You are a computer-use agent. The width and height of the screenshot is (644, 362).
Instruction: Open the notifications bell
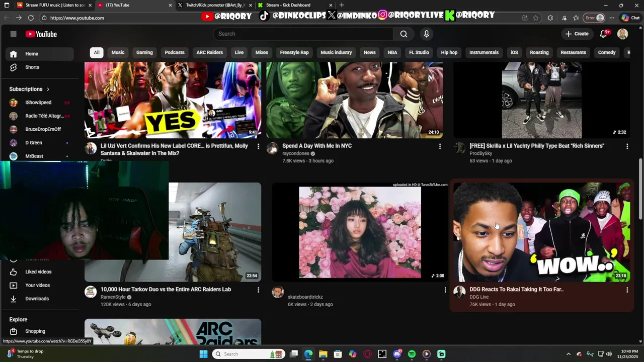coord(603,34)
